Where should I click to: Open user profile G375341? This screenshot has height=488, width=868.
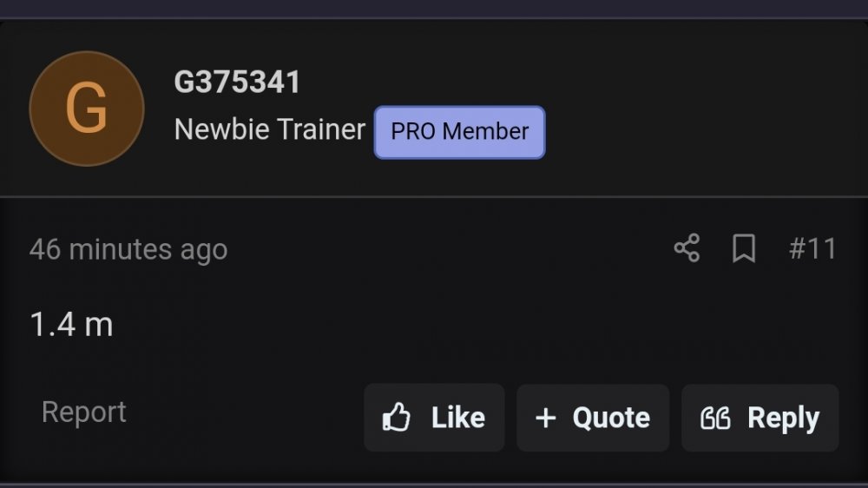pyautogui.click(x=237, y=82)
